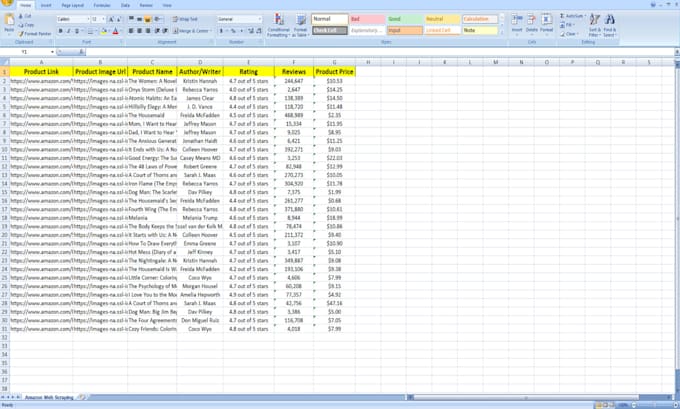Apply the red font color
680x409 pixels.
tap(115, 31)
